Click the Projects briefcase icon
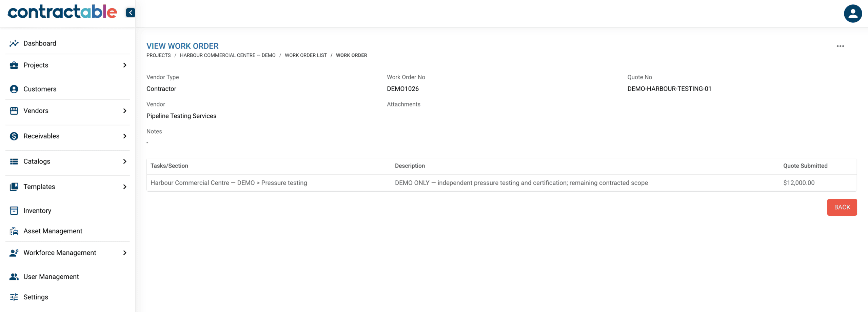Viewport: 868px width, 312px height. click(x=14, y=65)
